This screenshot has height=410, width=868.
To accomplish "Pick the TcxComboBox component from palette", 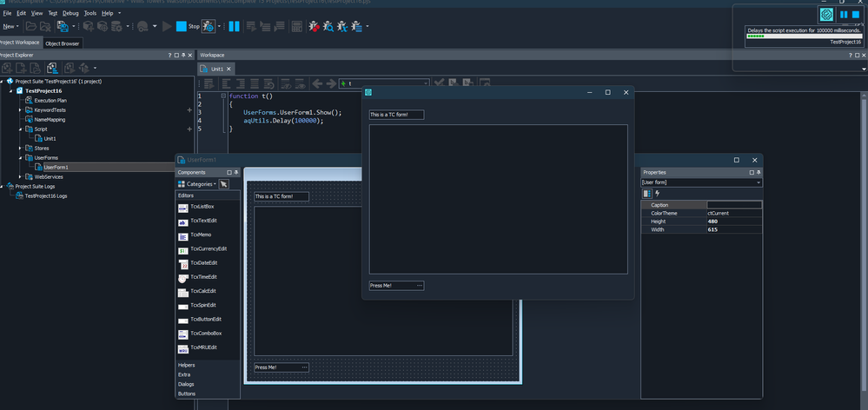I will click(x=182, y=334).
